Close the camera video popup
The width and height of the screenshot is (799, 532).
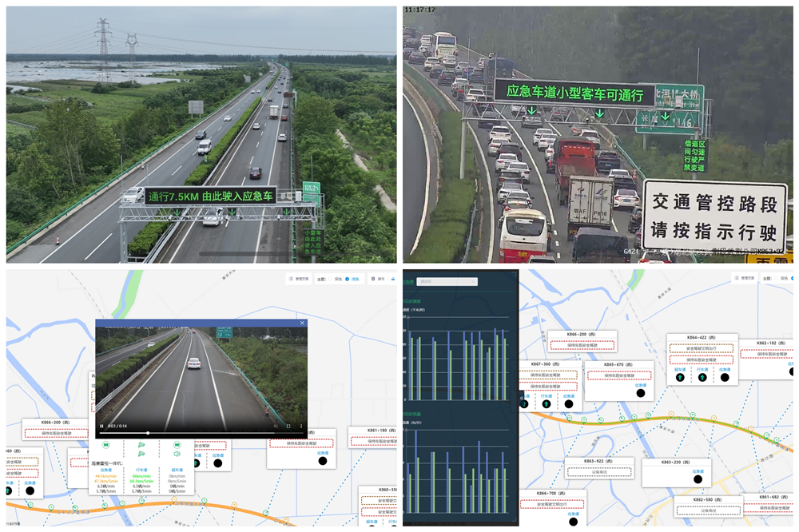302,324
